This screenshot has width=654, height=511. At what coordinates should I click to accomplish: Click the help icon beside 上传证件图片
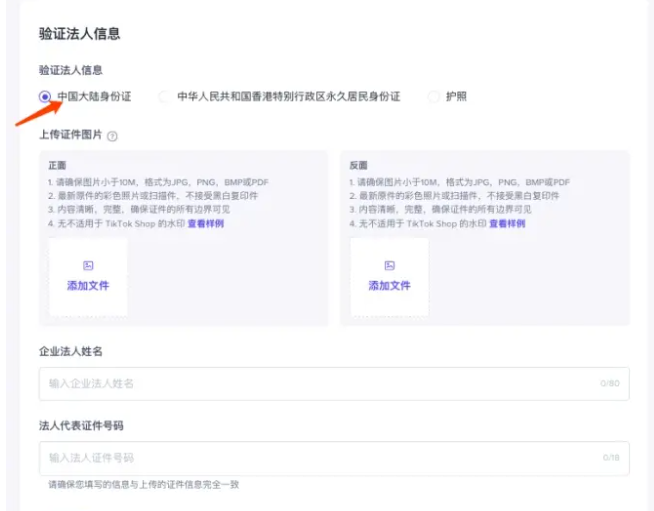point(112,136)
